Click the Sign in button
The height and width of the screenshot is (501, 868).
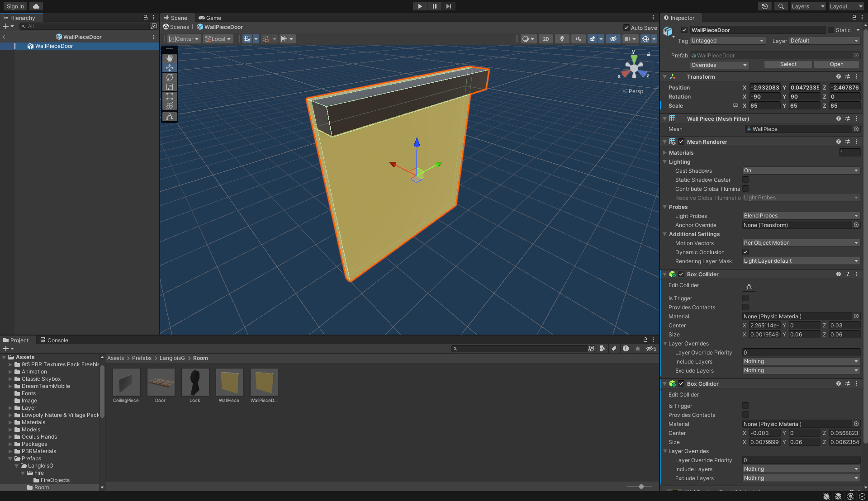(x=14, y=6)
